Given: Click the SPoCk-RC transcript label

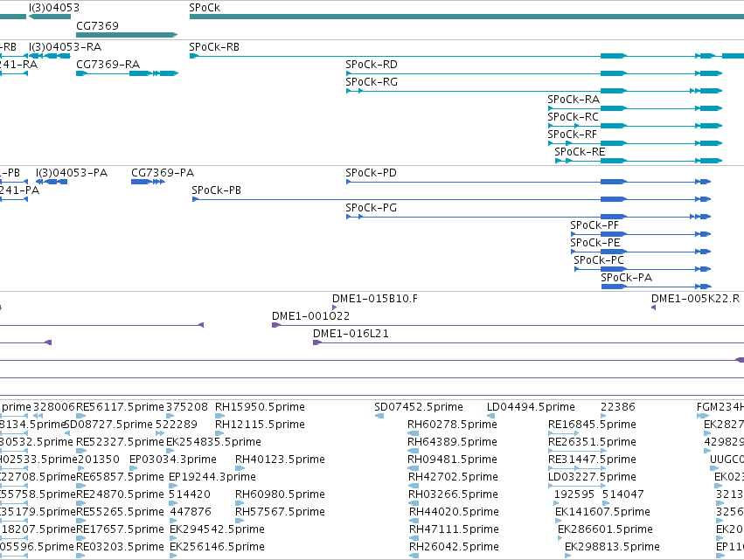Looking at the screenshot, I should pyautogui.click(x=573, y=117).
